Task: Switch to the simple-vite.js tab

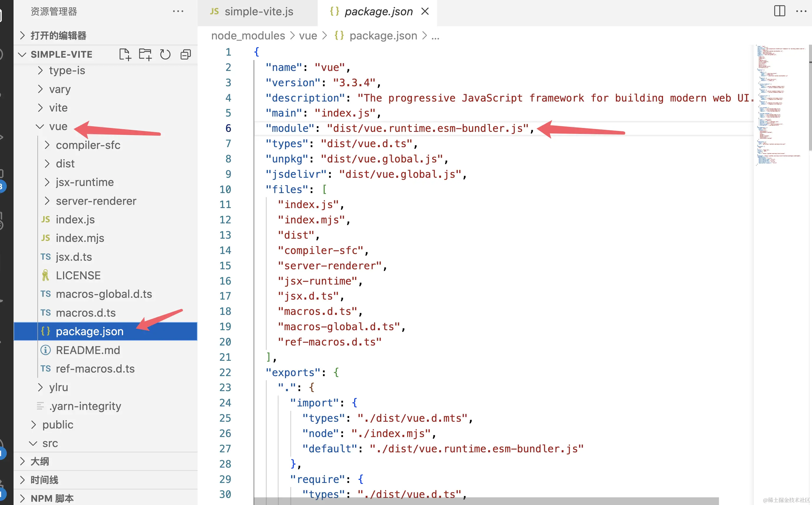Action: click(x=257, y=12)
